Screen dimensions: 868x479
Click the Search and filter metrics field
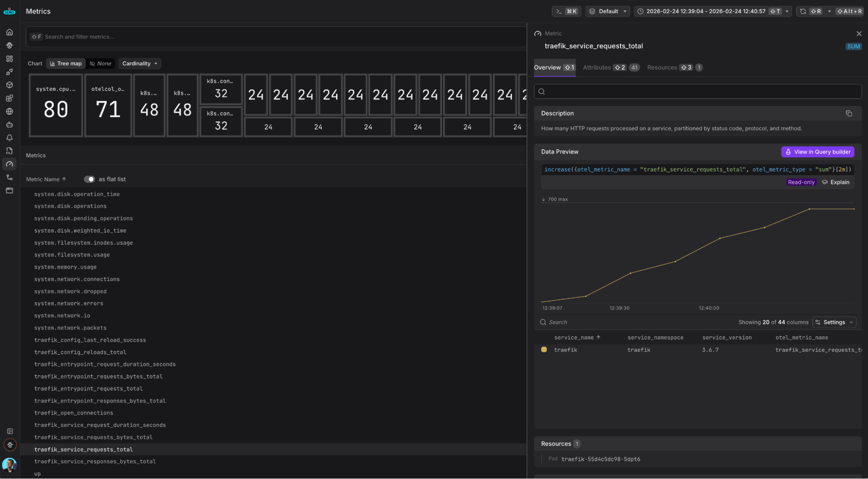click(x=276, y=37)
